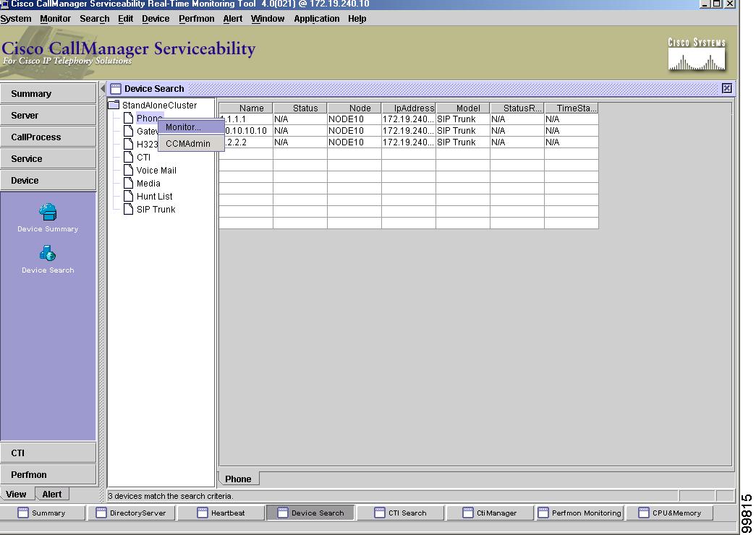The image size is (756, 535).
Task: Select the Perfmon sidebar button
Action: [48, 475]
